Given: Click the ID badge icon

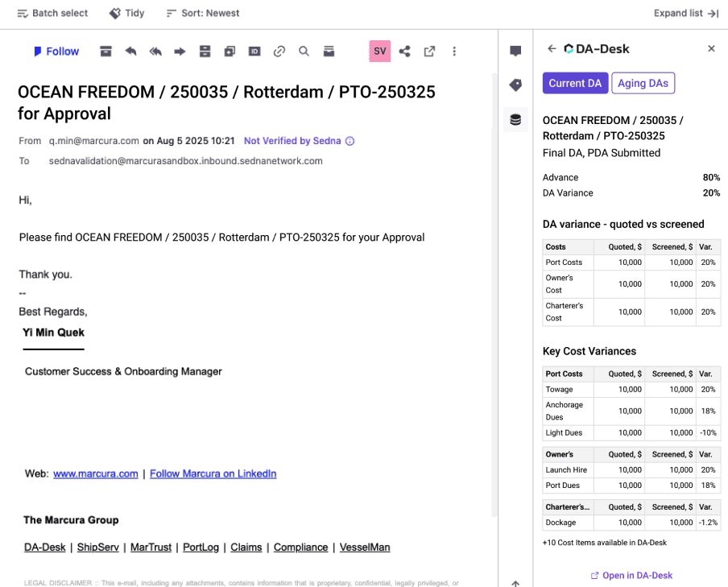Looking at the screenshot, I should coord(254,51).
